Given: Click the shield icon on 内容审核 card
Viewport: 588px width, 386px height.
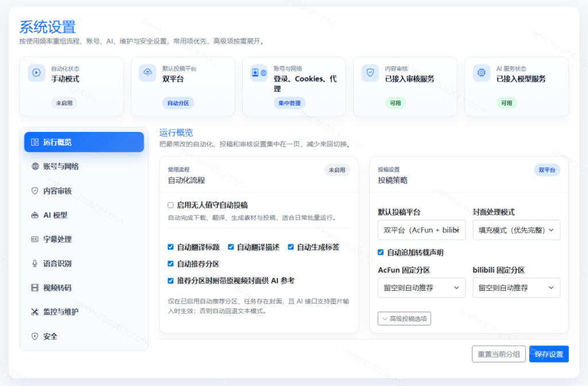Looking at the screenshot, I should [x=370, y=72].
